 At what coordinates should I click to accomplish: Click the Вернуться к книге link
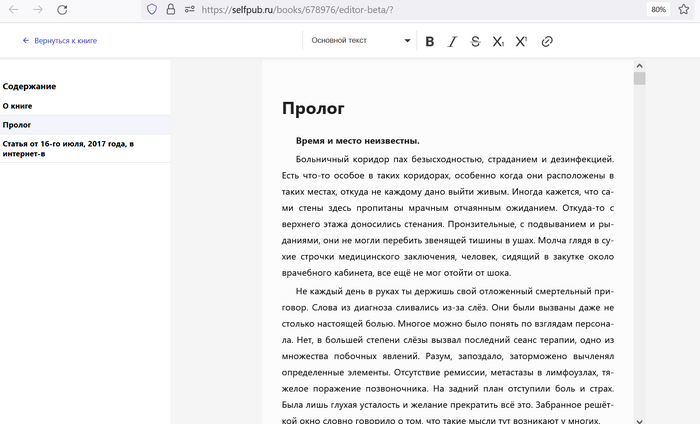[60, 41]
